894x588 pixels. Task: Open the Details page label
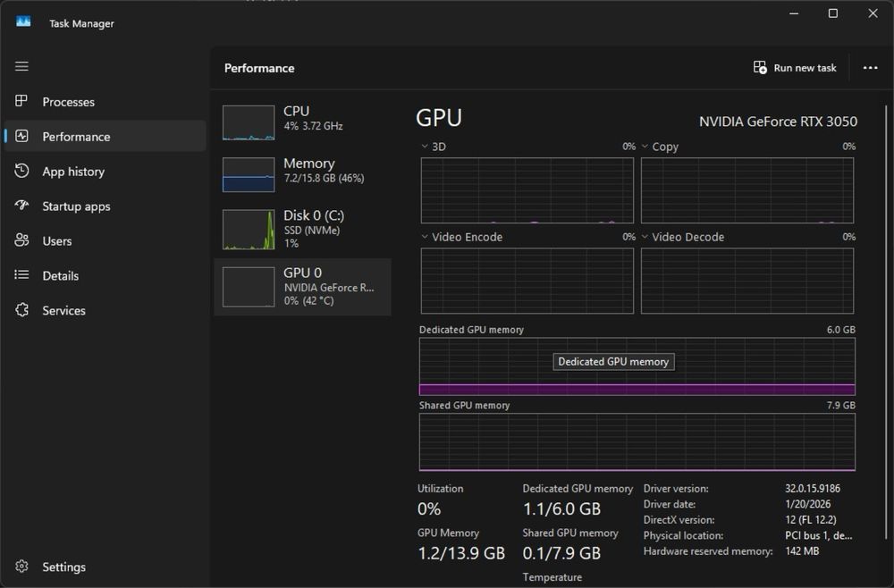pos(61,276)
